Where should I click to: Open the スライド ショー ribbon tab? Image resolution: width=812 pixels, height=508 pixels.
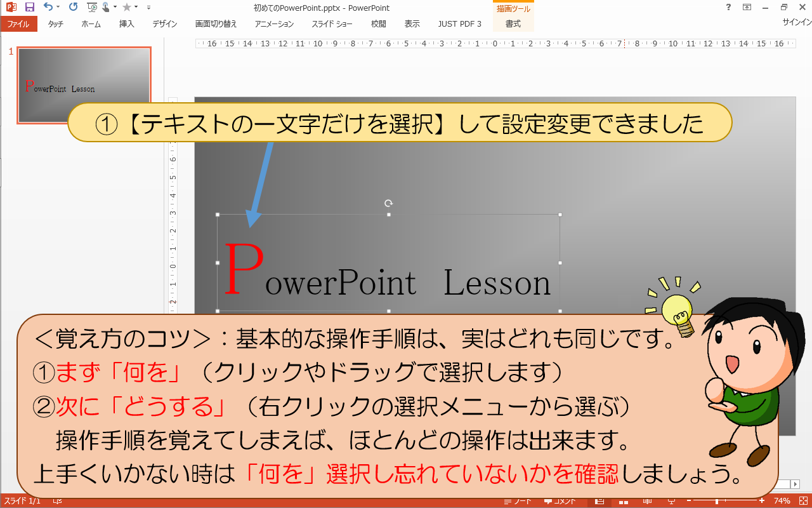click(332, 24)
